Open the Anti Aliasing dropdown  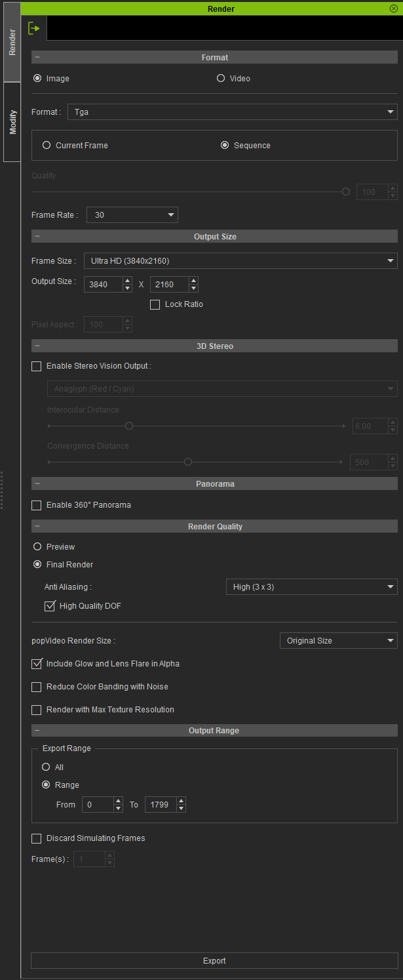click(x=311, y=587)
